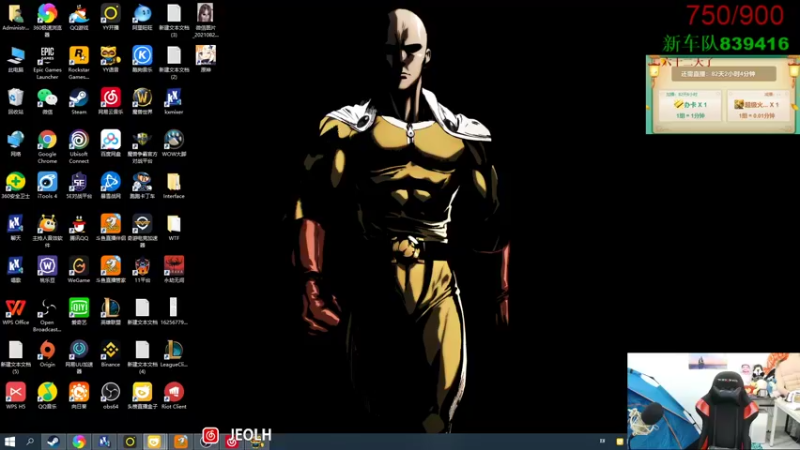Select the WPS Office desktop shortcut
800x450 pixels.
[15, 312]
